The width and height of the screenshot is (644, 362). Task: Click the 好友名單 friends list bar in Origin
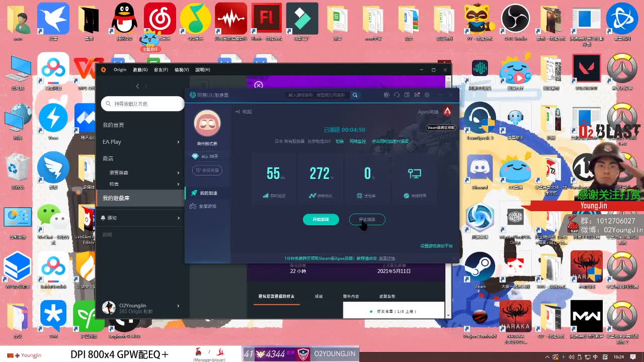pos(393,311)
